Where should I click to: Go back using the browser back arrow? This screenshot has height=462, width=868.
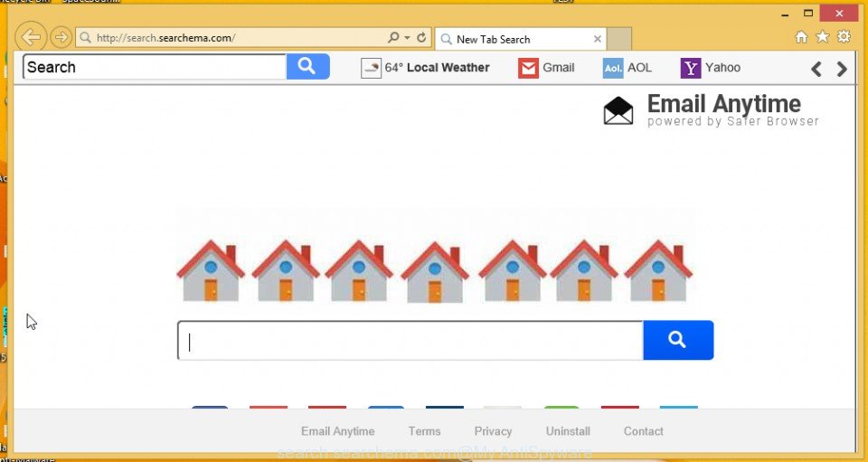(31, 37)
